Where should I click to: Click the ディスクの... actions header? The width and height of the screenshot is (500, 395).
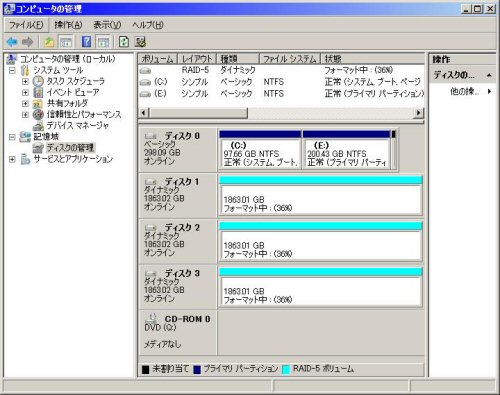point(462,75)
